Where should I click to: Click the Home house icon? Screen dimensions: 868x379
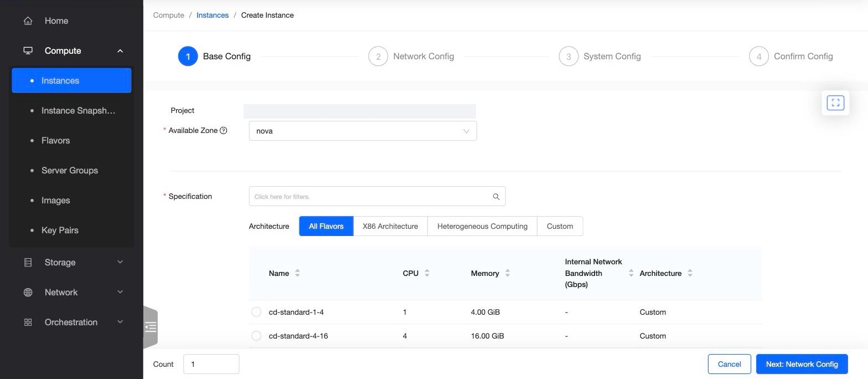pos(28,21)
